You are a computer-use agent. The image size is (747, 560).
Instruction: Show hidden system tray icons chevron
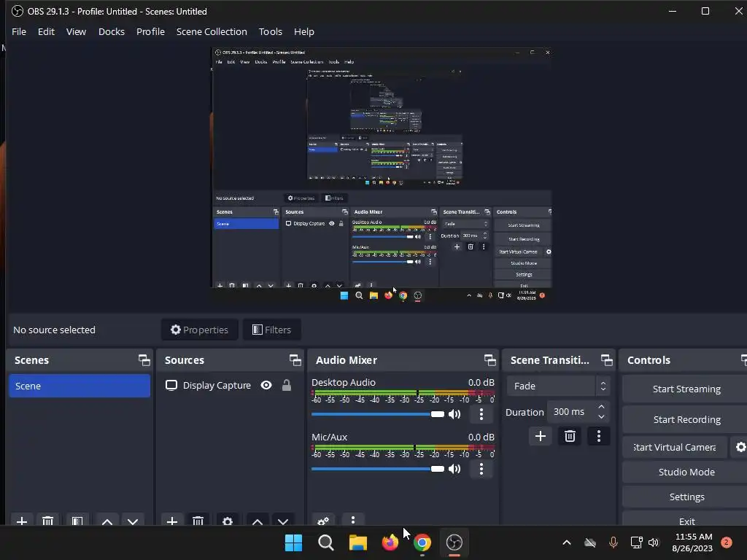click(566, 542)
